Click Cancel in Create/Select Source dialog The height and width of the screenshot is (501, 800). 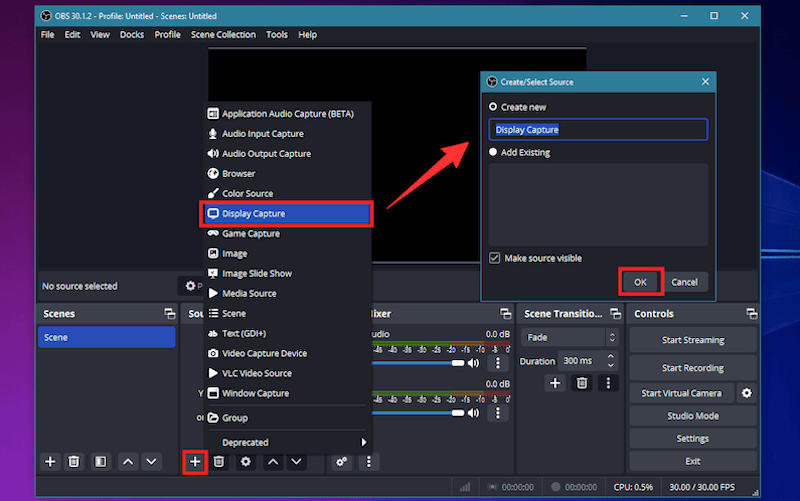click(x=684, y=282)
